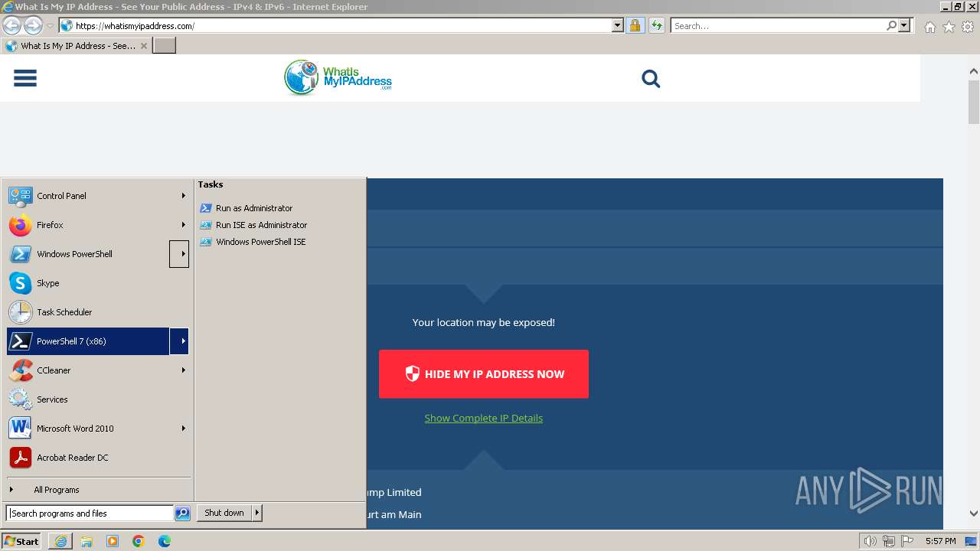Click the WhatIsMyIPAddress logo

[338, 77]
